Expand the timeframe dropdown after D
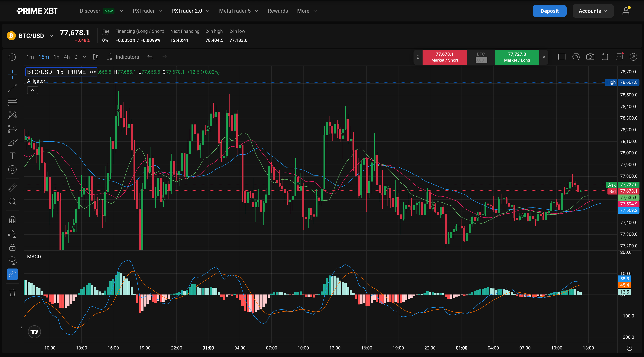644x357 pixels. coord(85,57)
